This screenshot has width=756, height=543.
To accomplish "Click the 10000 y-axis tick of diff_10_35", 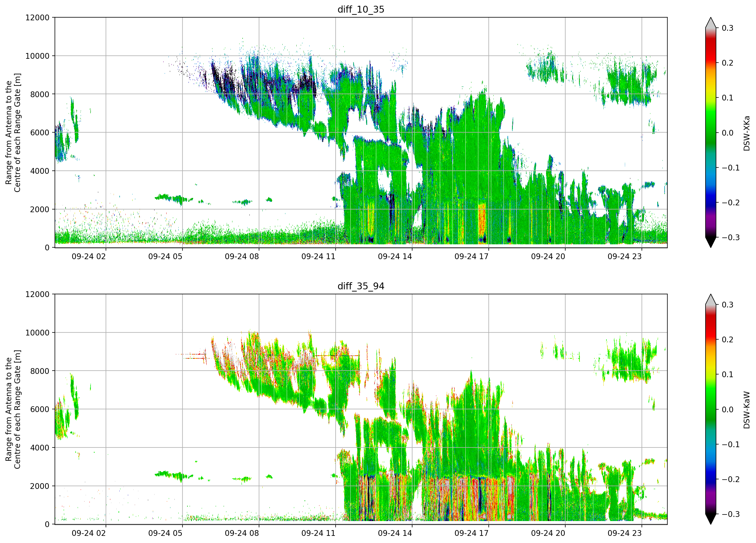I will (37, 56).
